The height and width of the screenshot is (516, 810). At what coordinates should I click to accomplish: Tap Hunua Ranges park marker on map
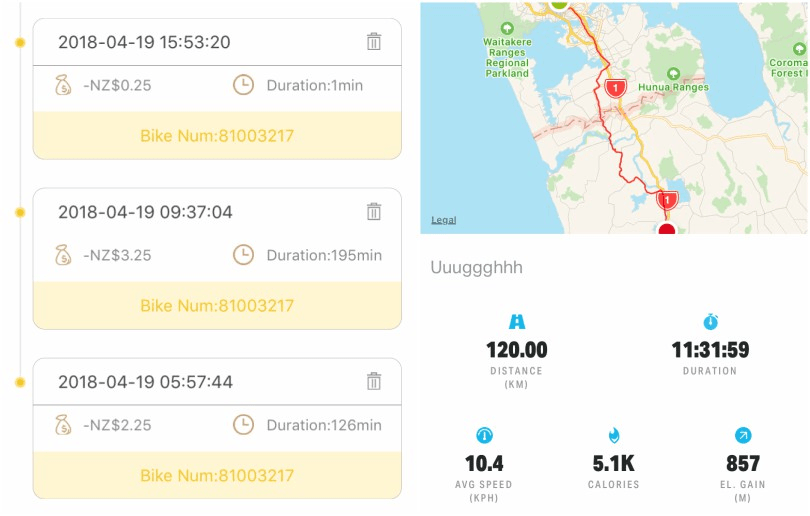pyautogui.click(x=673, y=73)
